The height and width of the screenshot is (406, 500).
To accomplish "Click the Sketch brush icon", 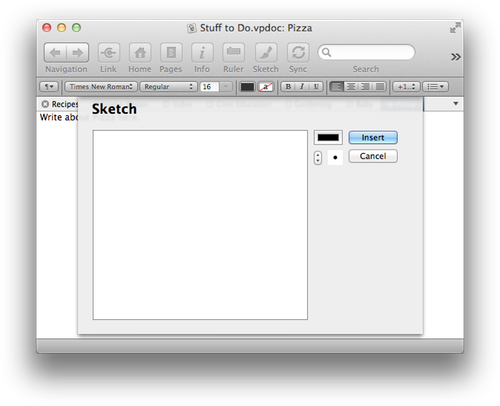I will pyautogui.click(x=266, y=53).
